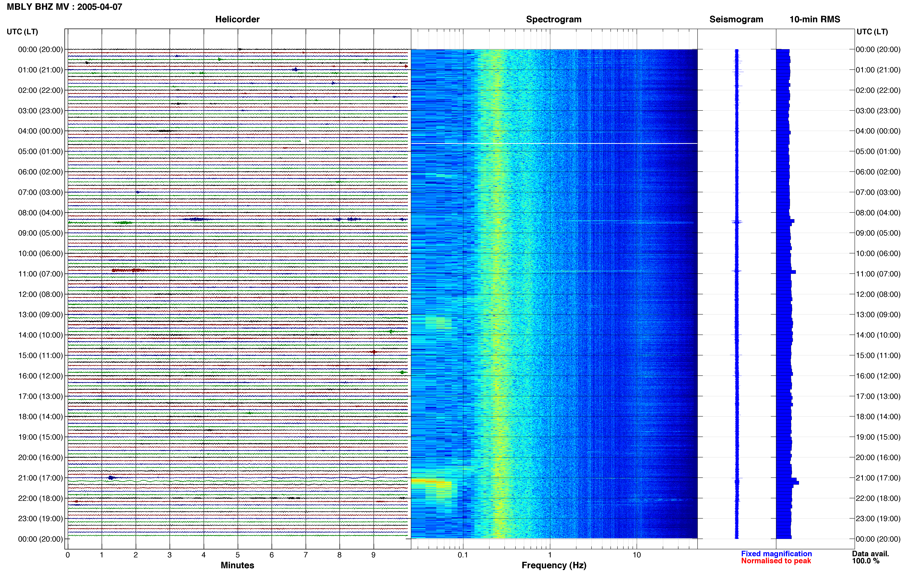Click the 'Frequency (Hz)' x-axis label
This screenshot has width=924, height=578.
click(x=554, y=565)
